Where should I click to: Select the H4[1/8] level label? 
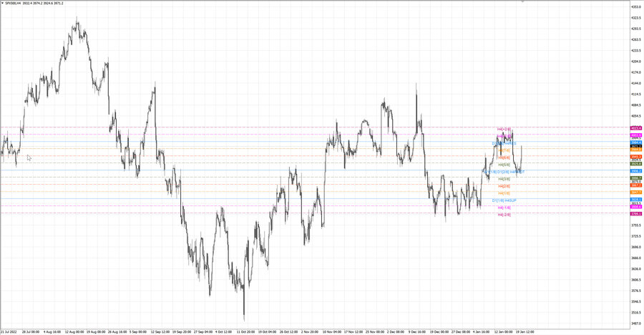[504, 193]
